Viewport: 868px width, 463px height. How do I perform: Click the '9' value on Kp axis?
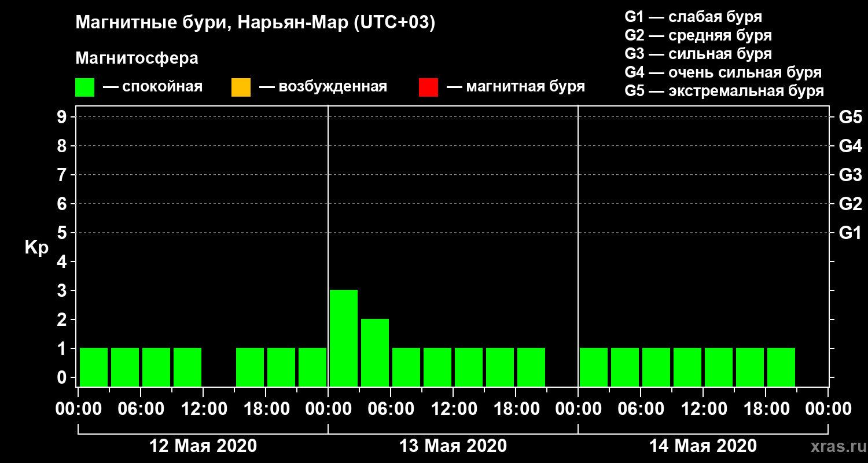[x=63, y=117]
